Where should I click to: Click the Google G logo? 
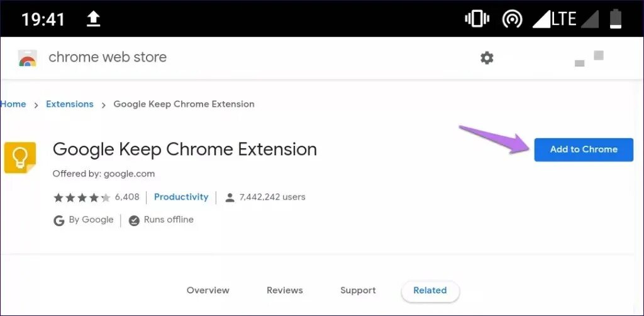58,221
